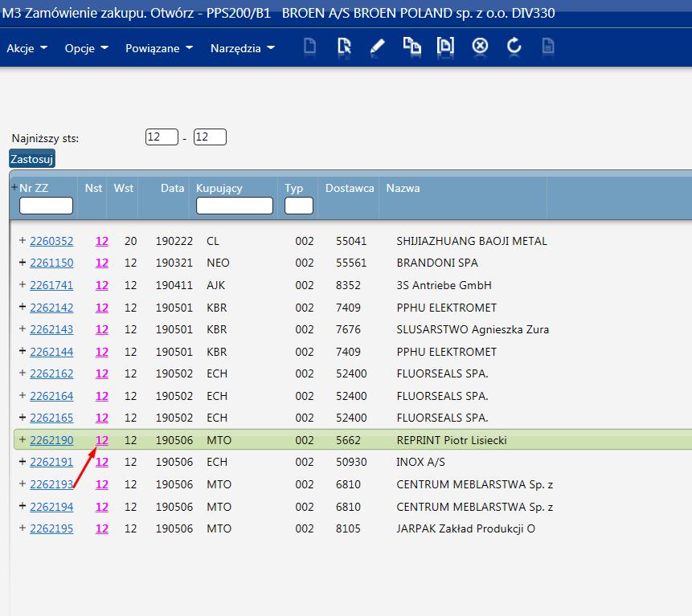The width and height of the screenshot is (692, 616).
Task: Click Nst link 12 in row 2262191
Action: click(102, 462)
